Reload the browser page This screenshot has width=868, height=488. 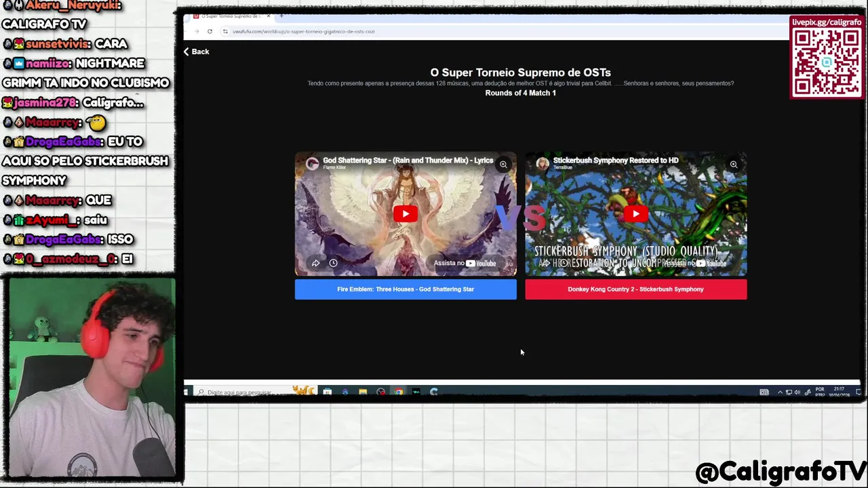(x=210, y=31)
